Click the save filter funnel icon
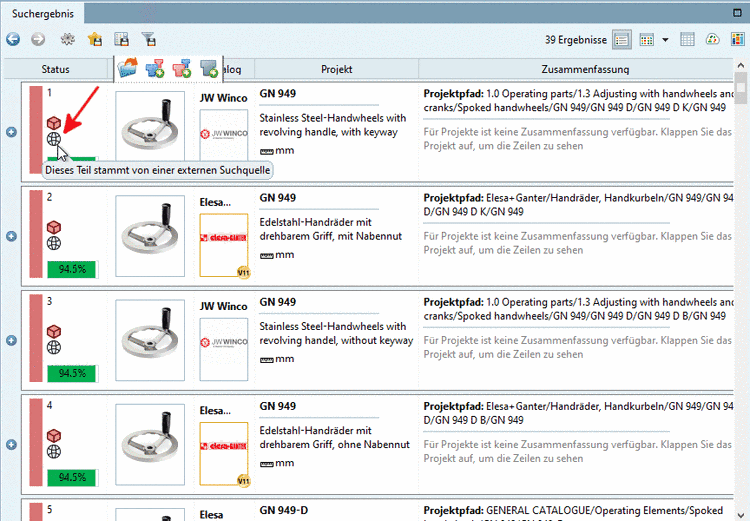 (149, 39)
